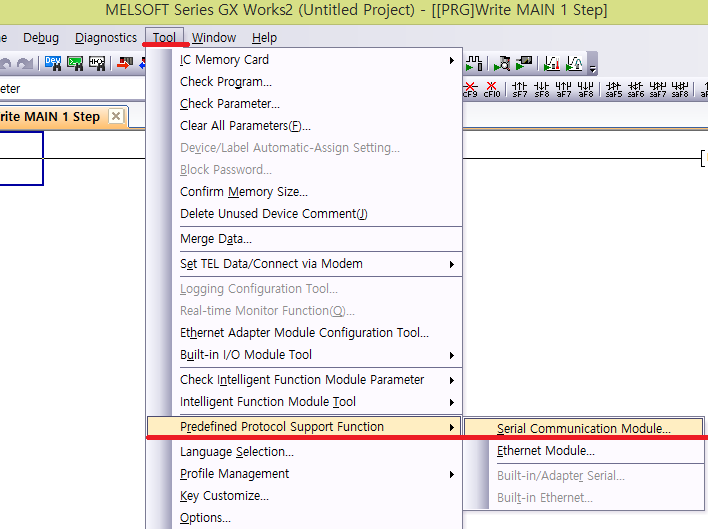The height and width of the screenshot is (529, 708).
Task: Click the green-arrow module start icon
Action: click(x=524, y=63)
